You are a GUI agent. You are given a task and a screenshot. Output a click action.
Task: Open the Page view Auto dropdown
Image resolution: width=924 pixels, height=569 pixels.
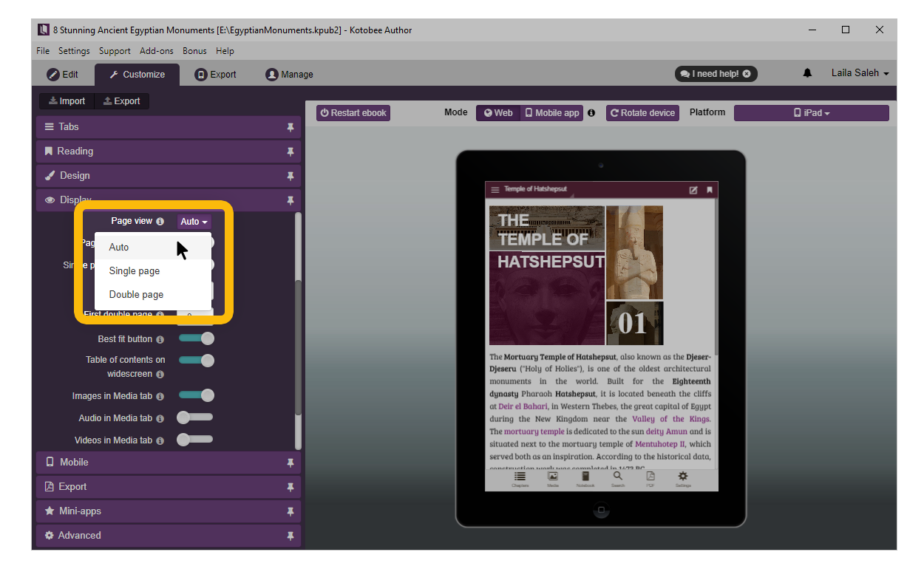pyautogui.click(x=194, y=222)
